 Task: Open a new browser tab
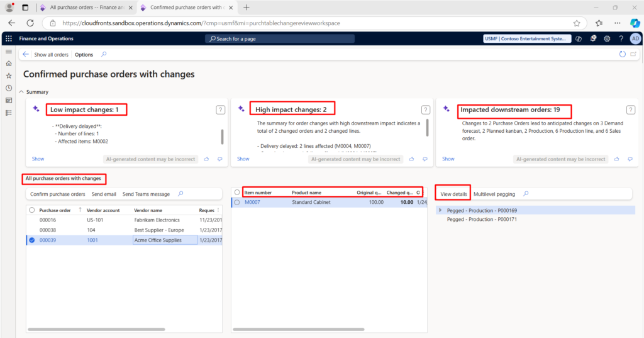[247, 8]
